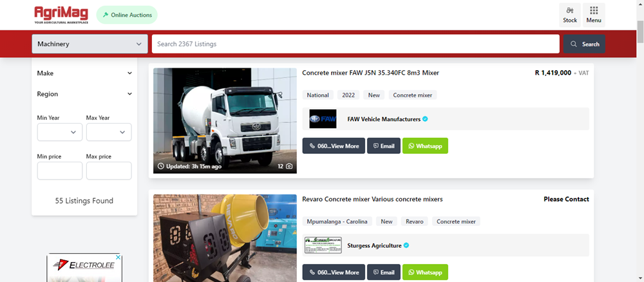This screenshot has height=282, width=644.
Task: Open Revaro Concrete mixer Various listing title
Action: point(372,199)
